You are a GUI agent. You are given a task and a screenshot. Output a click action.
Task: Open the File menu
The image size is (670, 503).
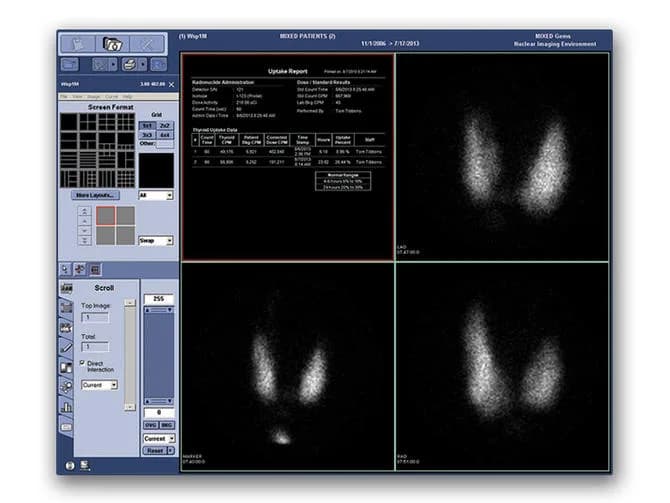[64, 97]
